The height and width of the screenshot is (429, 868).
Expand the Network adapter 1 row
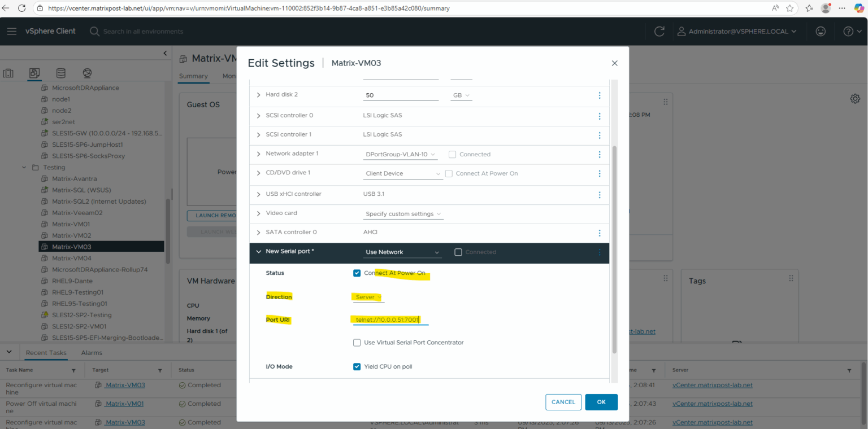tap(259, 154)
